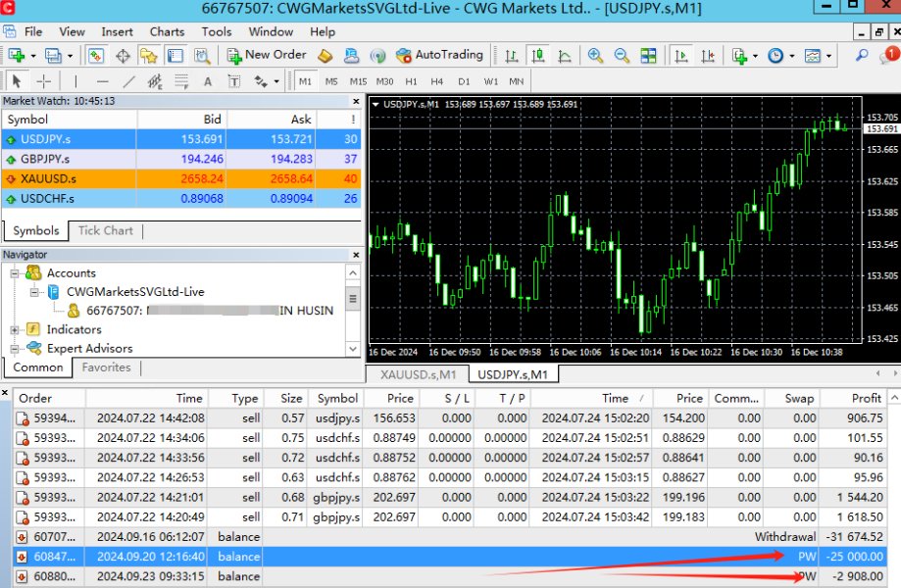Viewport: 901px width, 588px height.
Task: Click the Zoom Out magnifier icon
Action: (x=620, y=55)
